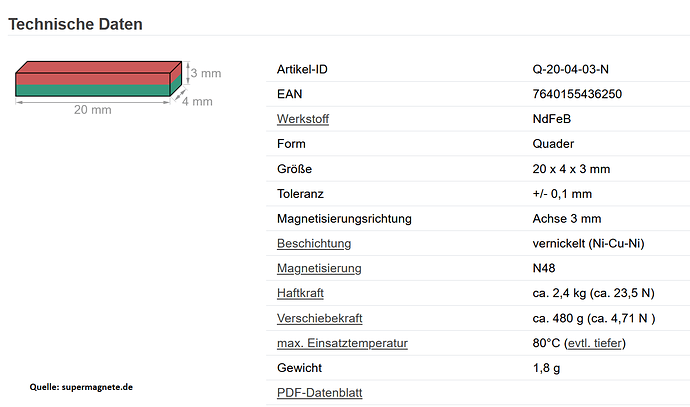Open the Magnetisierung link
This screenshot has height=407, width=690.
(x=319, y=268)
